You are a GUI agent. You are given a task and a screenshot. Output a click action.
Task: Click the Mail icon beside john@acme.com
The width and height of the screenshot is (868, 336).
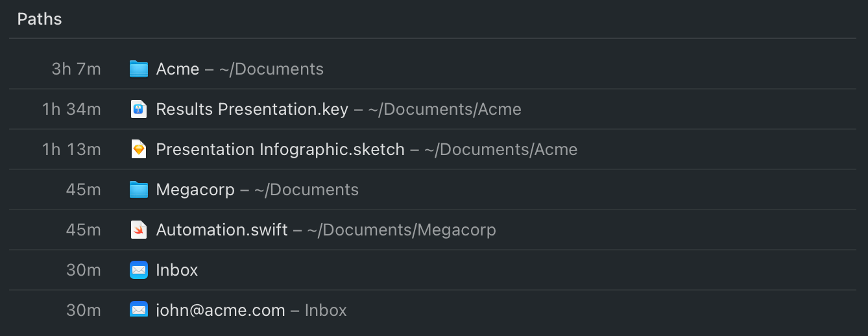tap(139, 309)
